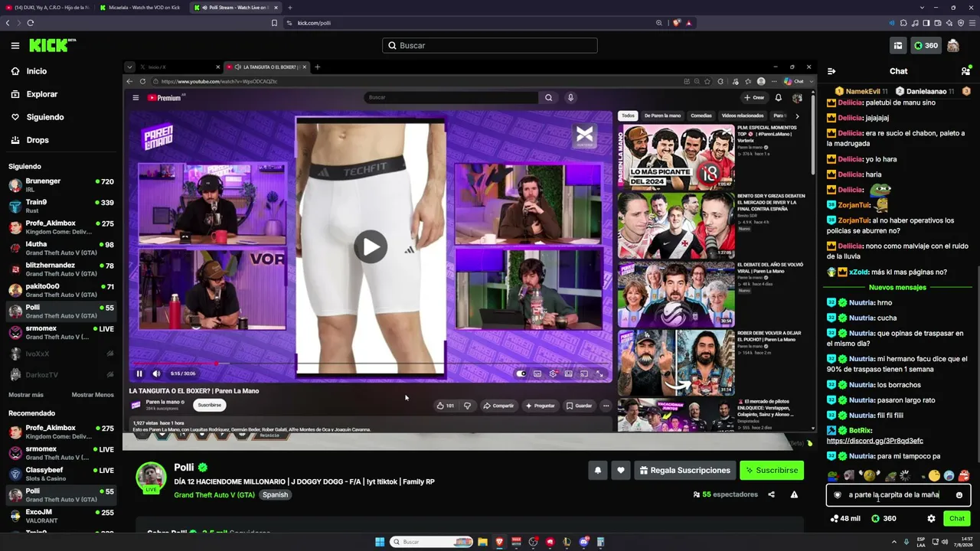Open Windows Start menu
This screenshot has height=551, width=980.
380,542
